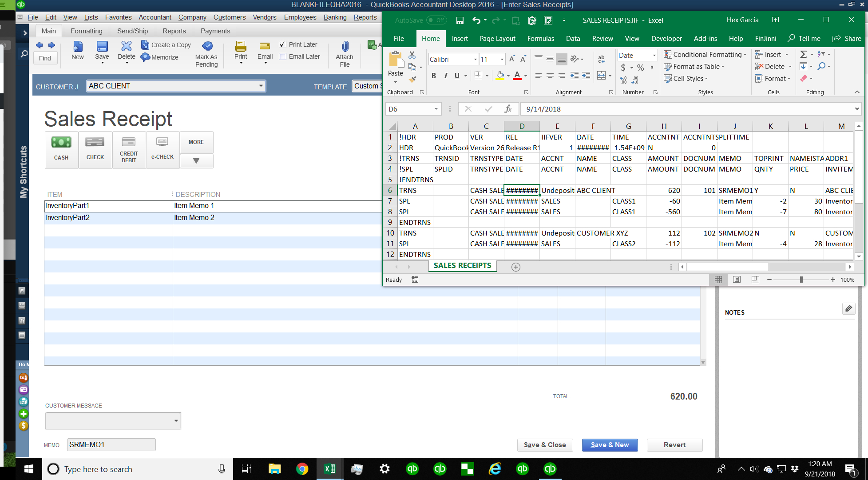Open the CUSTOMER MESSAGE dropdown
This screenshot has height=480, width=868.
click(x=176, y=420)
